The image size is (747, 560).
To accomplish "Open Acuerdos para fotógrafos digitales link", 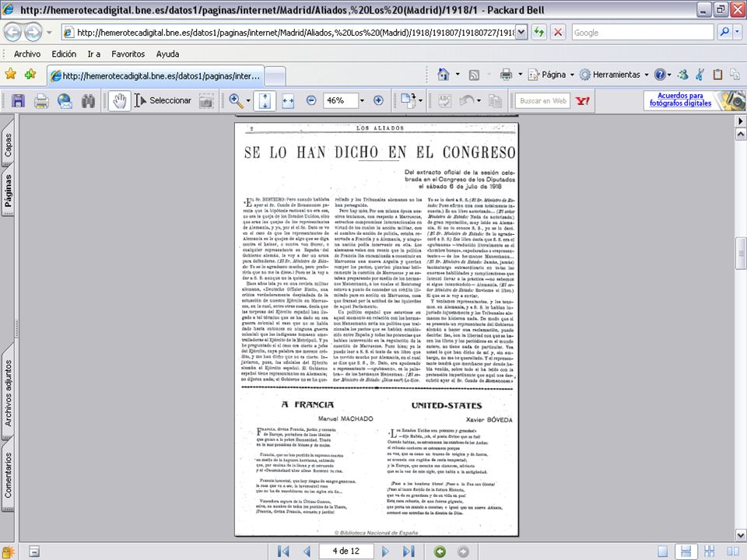I will click(x=680, y=99).
